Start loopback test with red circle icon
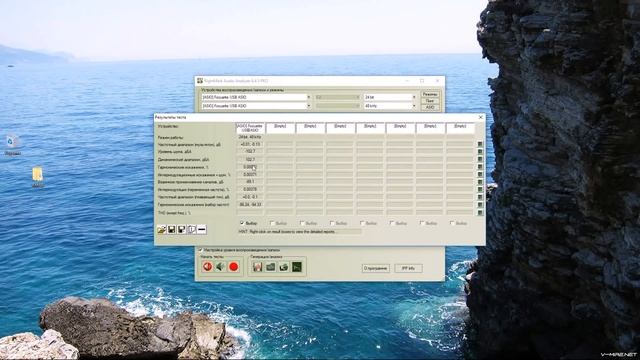Screen dimensions: 640x360 [x=233, y=267]
